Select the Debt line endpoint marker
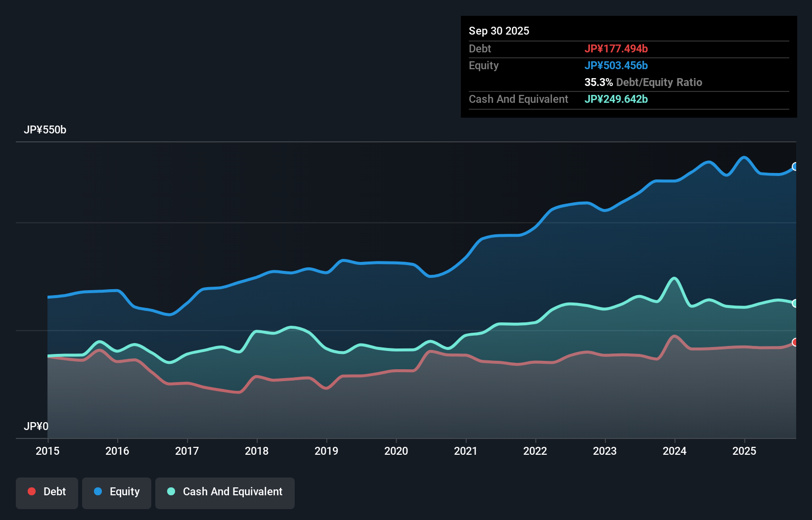 (x=795, y=342)
